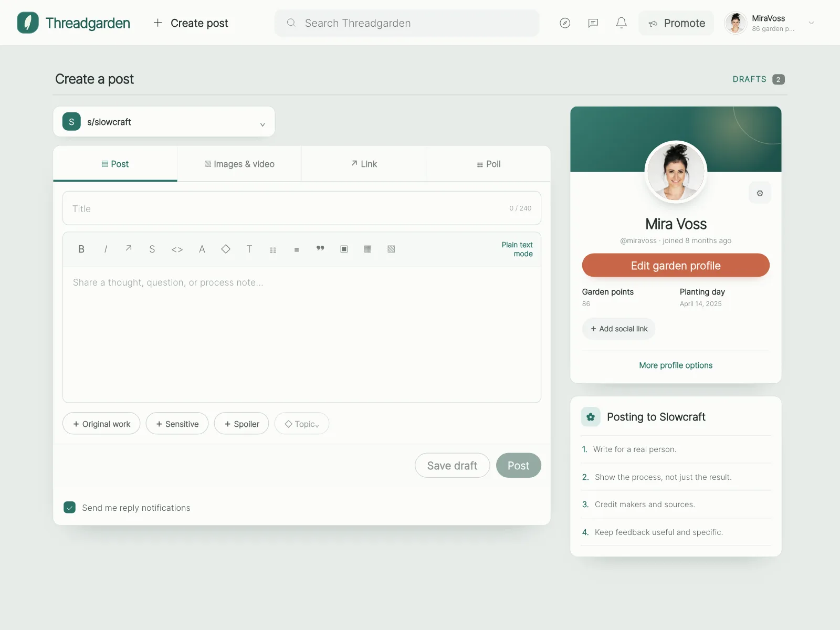This screenshot has width=840, height=630.
Task: Switch to Plain text mode
Action: (517, 249)
